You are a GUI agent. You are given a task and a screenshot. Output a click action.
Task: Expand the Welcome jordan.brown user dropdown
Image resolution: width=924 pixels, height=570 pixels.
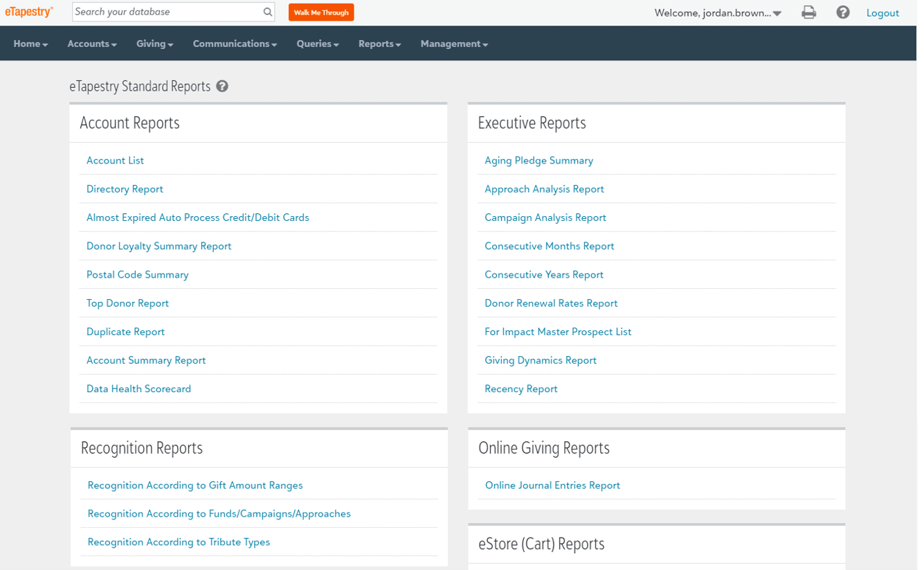point(717,12)
